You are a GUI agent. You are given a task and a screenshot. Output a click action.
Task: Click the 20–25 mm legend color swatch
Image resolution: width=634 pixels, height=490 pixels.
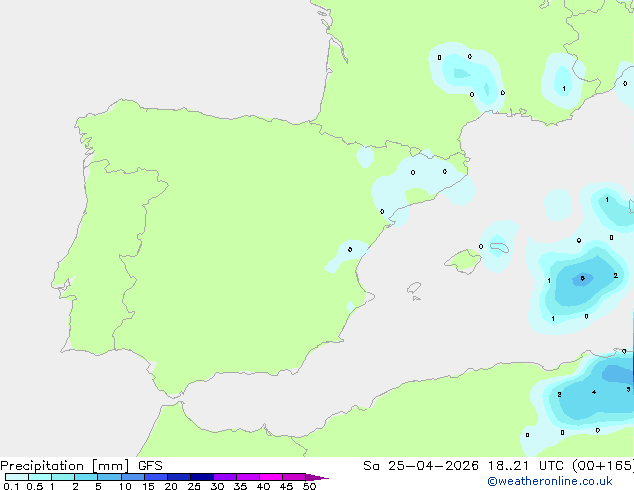point(179,477)
